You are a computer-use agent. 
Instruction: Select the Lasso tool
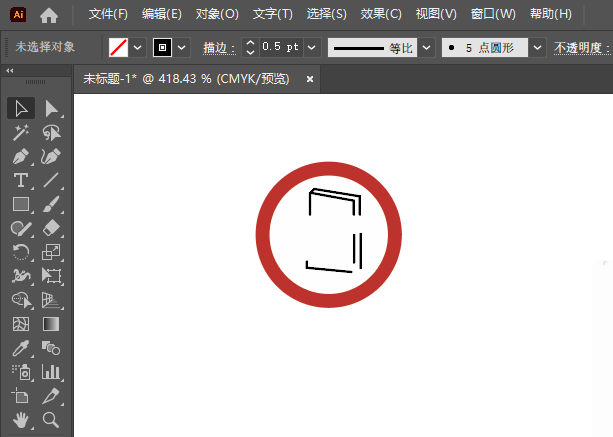tap(51, 133)
